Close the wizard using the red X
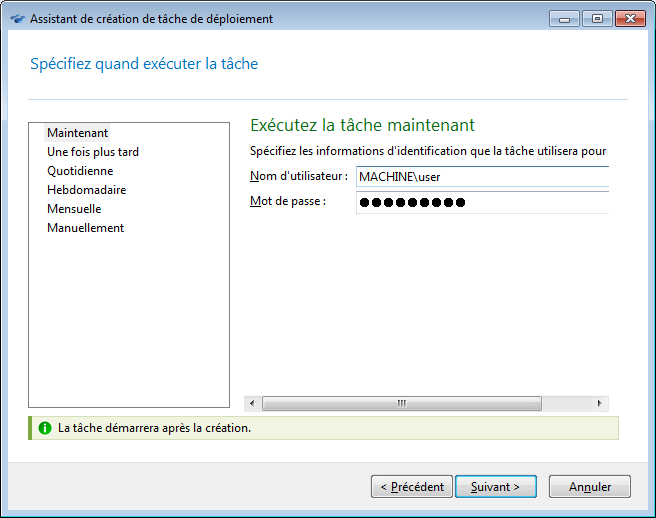The height and width of the screenshot is (518, 656). pos(631,18)
